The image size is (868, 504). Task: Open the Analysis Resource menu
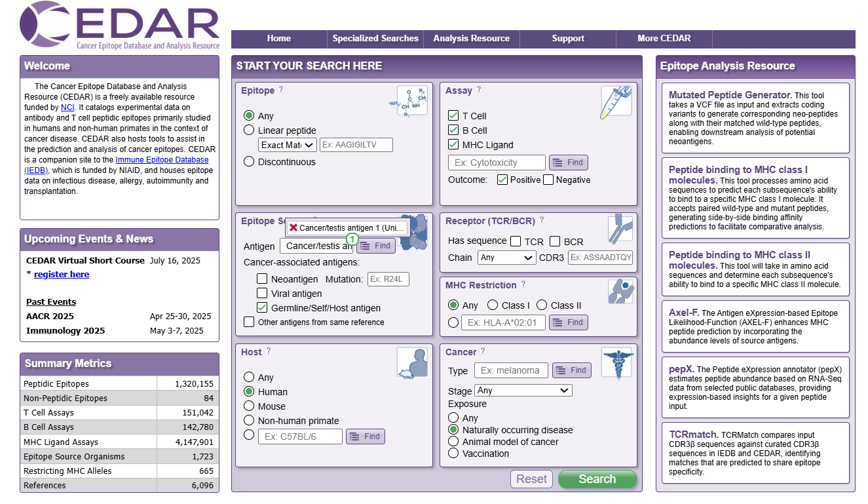(471, 39)
